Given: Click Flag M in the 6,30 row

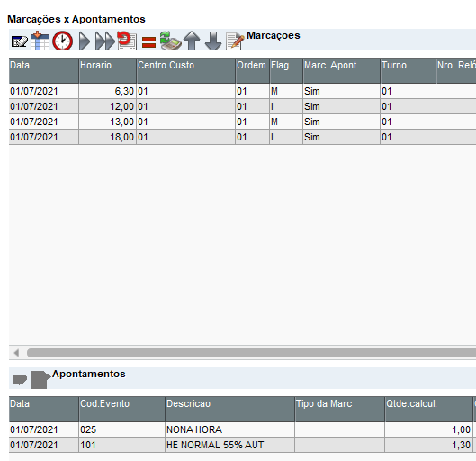Looking at the screenshot, I should tap(286, 91).
